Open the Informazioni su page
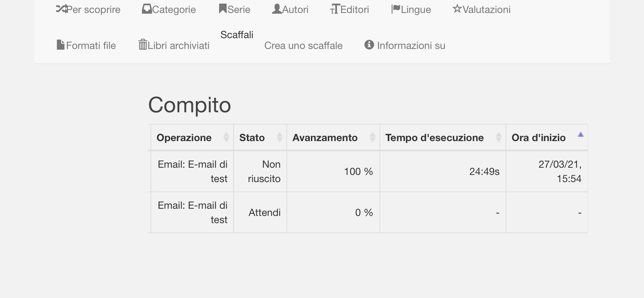 tap(411, 45)
